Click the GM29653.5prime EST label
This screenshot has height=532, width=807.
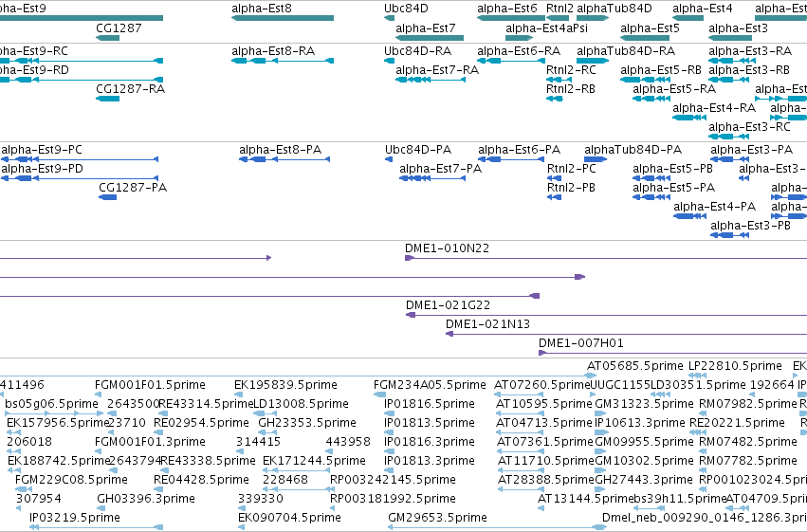point(437,517)
